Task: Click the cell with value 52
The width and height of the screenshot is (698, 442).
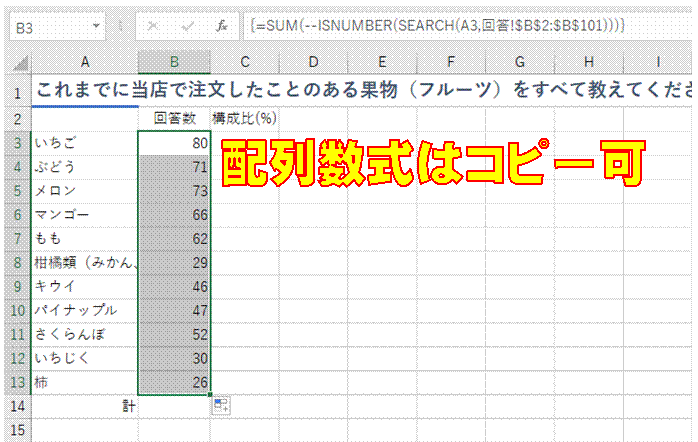Action: (174, 335)
